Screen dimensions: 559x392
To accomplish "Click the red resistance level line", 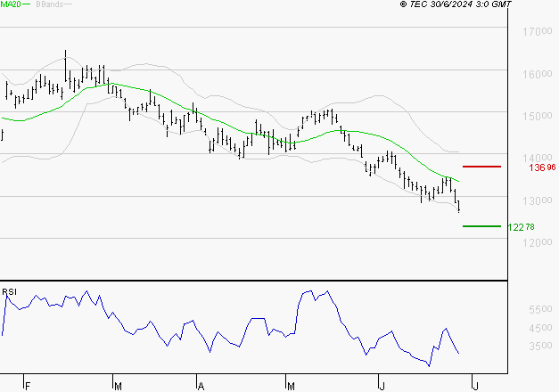I will (x=481, y=167).
